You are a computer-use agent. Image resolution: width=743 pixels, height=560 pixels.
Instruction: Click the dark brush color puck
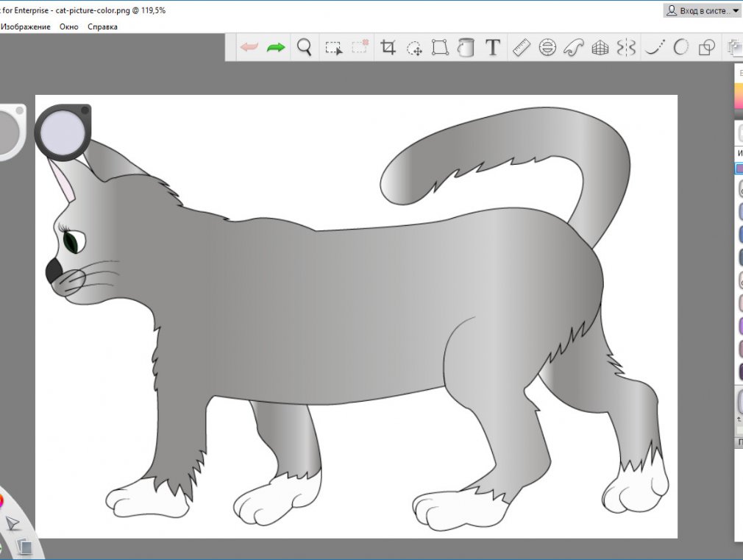(63, 131)
